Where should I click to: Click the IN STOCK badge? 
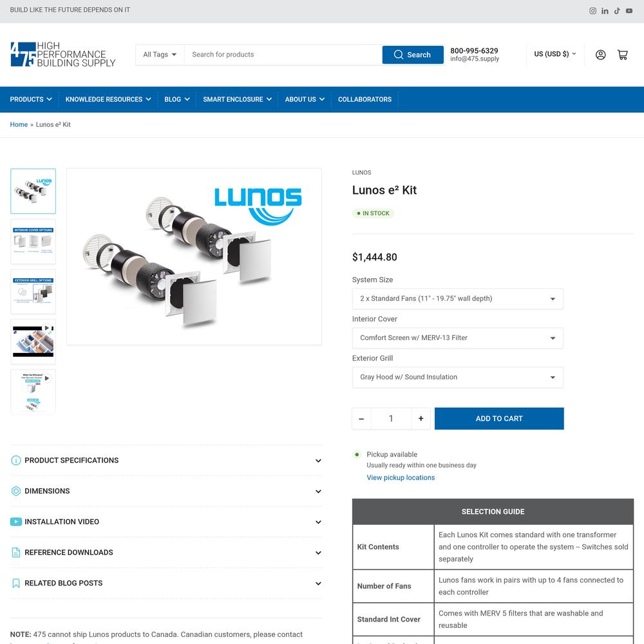coord(373,213)
